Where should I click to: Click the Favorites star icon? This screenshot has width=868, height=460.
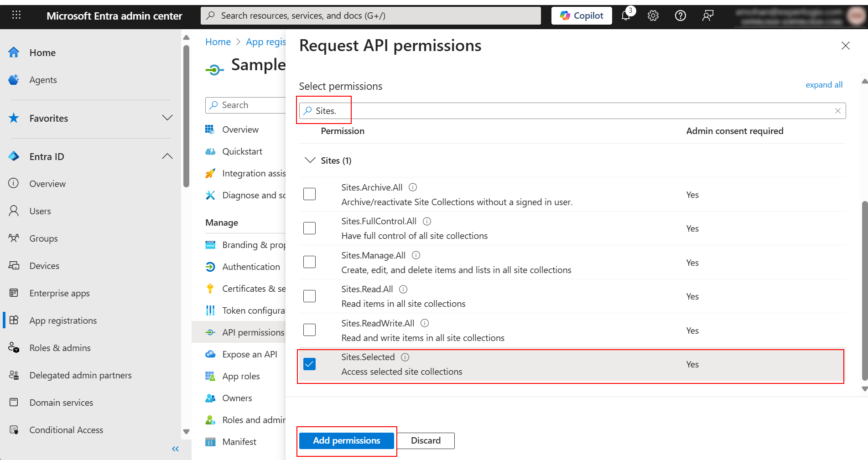[x=14, y=118]
